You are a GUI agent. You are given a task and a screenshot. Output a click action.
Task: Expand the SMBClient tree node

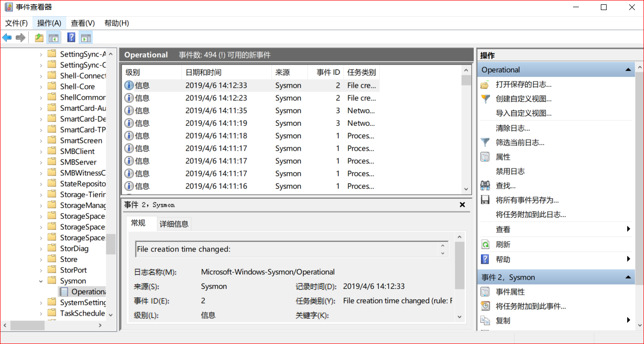(x=41, y=152)
